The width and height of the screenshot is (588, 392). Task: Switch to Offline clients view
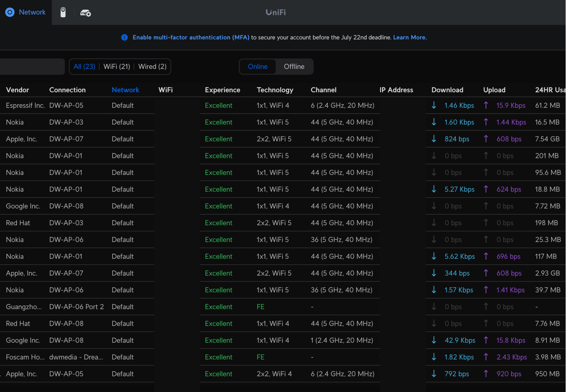click(x=294, y=67)
